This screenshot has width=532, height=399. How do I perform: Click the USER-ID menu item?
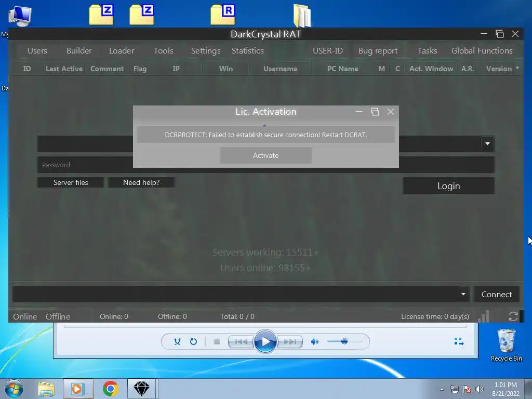coord(328,50)
